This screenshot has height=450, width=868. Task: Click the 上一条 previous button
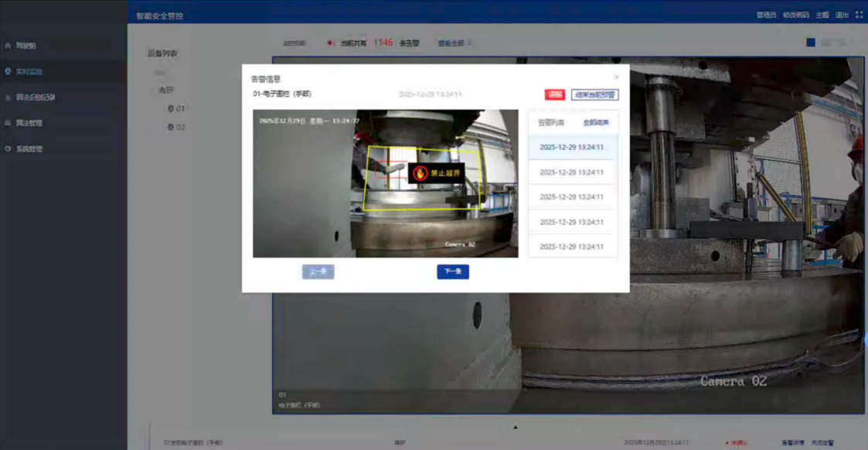click(318, 271)
